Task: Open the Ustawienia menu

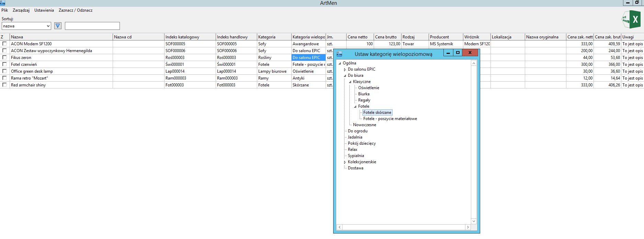Action: pyautogui.click(x=44, y=10)
